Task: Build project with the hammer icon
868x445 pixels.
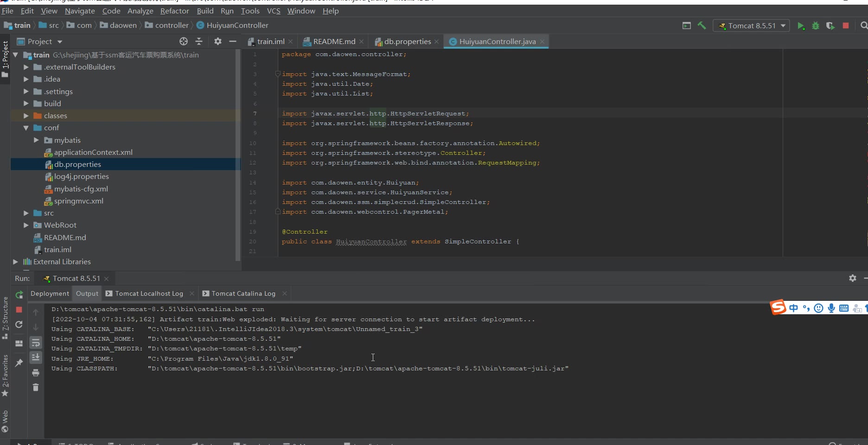Action: (702, 26)
